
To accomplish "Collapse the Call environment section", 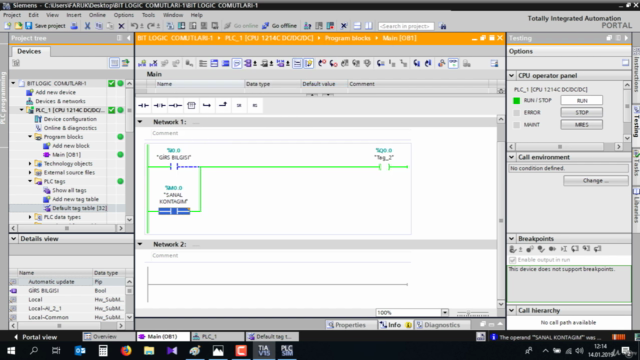I will point(511,157).
